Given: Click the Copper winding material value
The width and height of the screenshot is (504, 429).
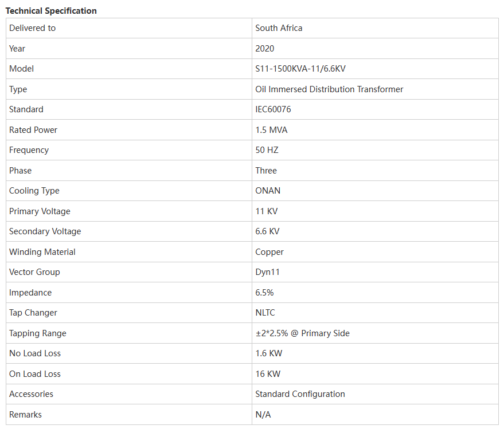Looking at the screenshot, I should [x=269, y=252].
